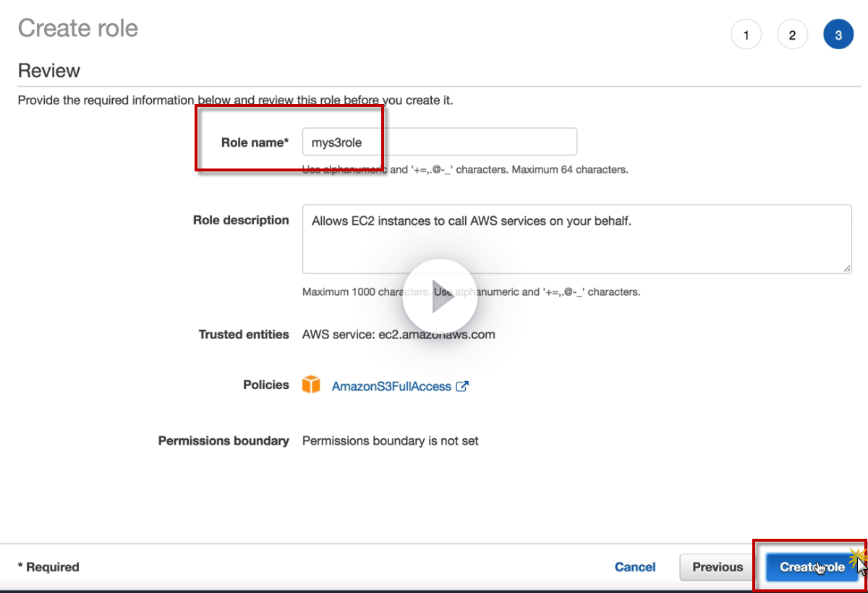Focus the Role name input field

click(439, 142)
